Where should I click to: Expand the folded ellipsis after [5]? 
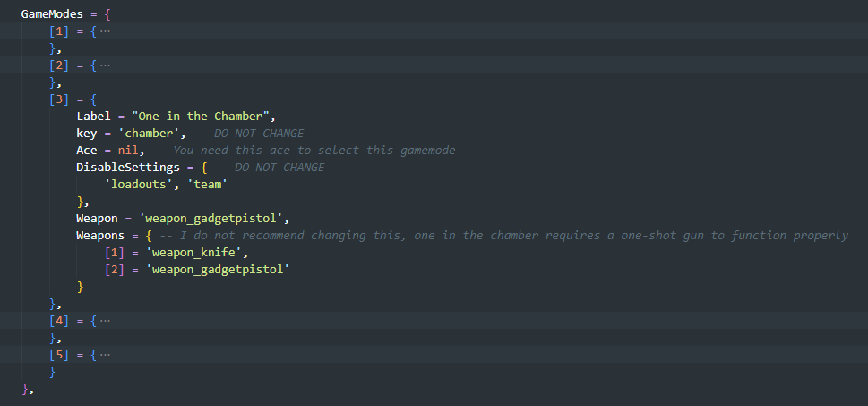point(105,355)
